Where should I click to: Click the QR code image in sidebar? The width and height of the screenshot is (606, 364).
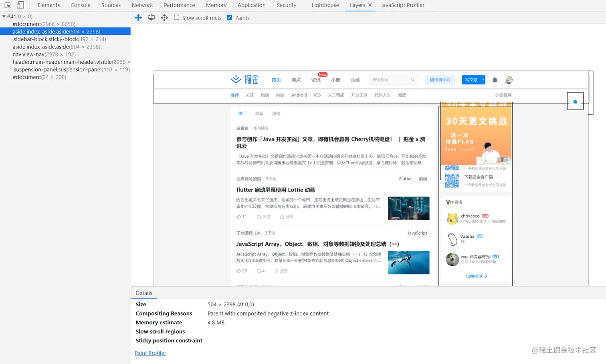tap(452, 181)
